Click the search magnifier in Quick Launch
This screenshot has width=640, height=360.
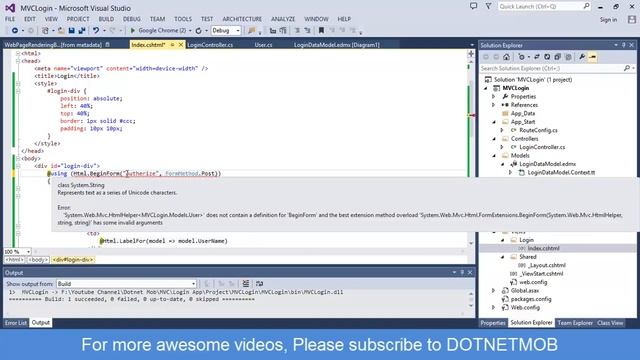tap(586, 6)
